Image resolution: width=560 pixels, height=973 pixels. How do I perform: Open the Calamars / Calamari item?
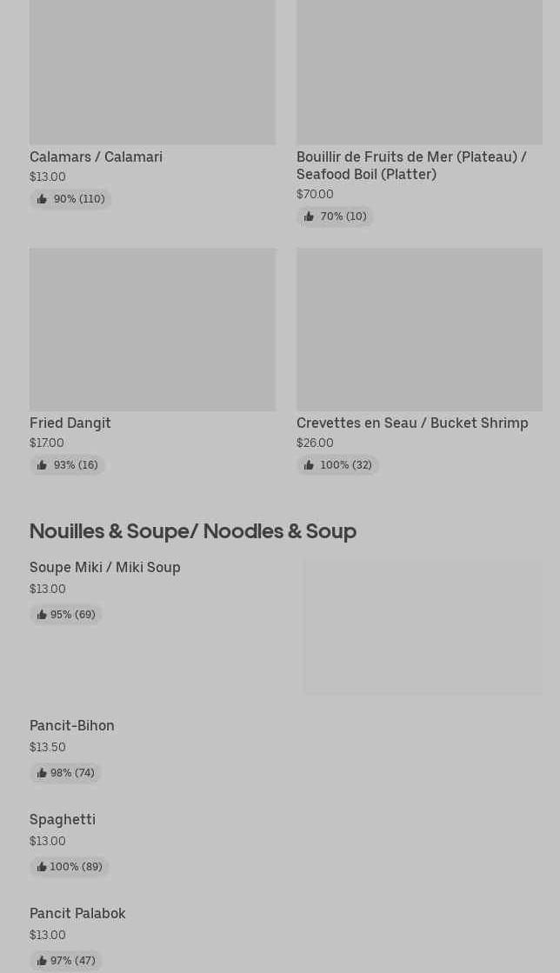pos(96,157)
